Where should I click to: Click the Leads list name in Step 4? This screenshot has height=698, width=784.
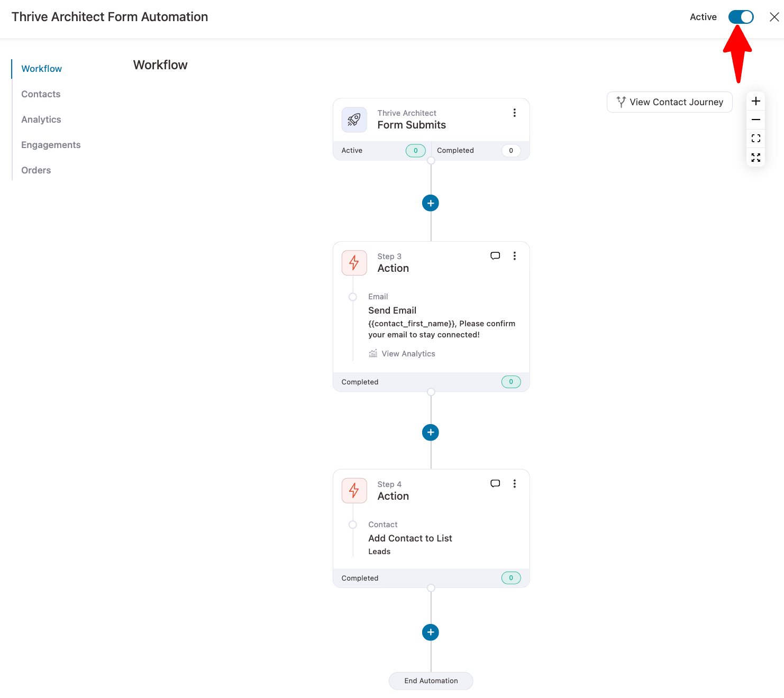pyautogui.click(x=379, y=552)
